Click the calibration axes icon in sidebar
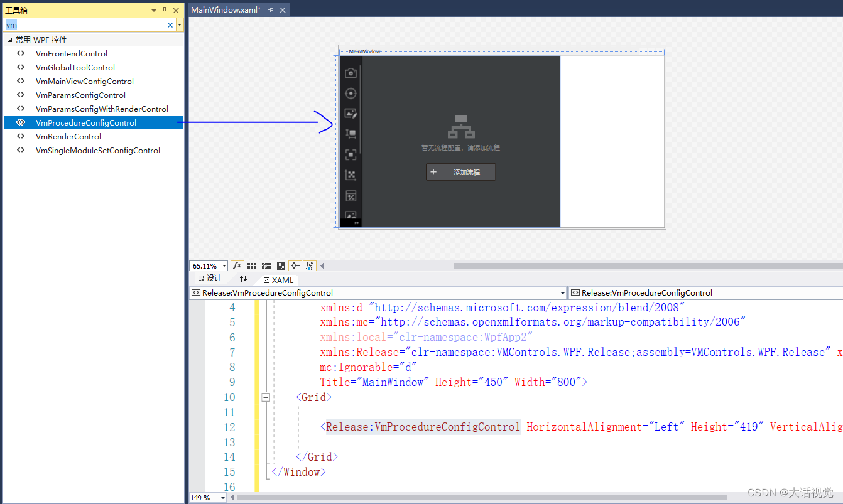This screenshot has width=843, height=504. [351, 175]
